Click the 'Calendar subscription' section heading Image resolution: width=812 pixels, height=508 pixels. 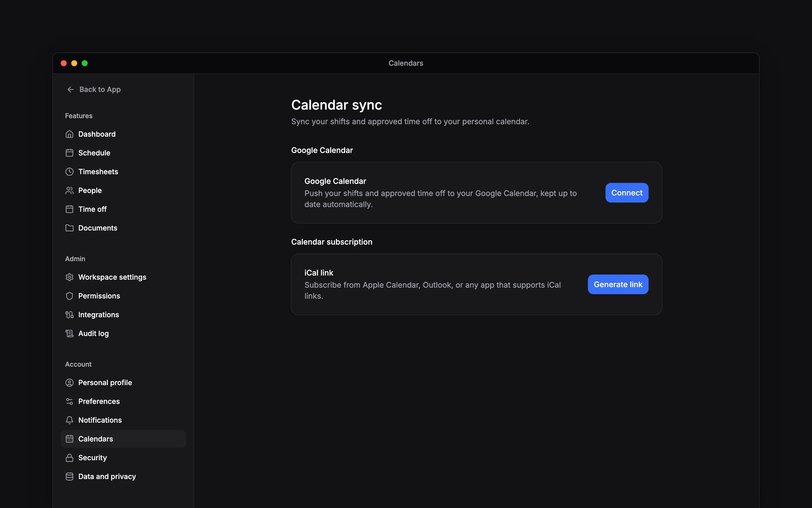332,242
